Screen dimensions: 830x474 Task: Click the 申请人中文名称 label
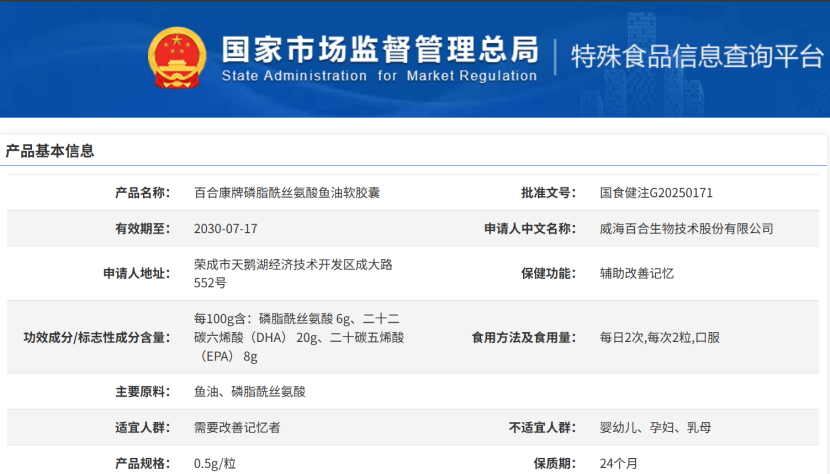coord(530,229)
